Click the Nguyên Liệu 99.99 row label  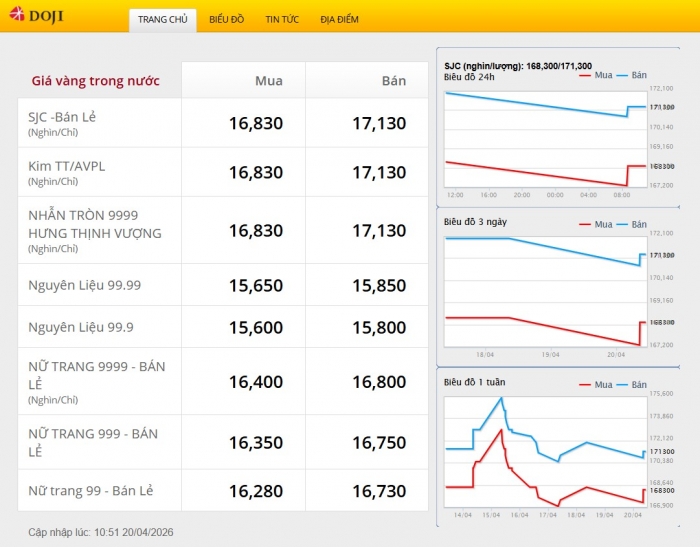coord(84,285)
